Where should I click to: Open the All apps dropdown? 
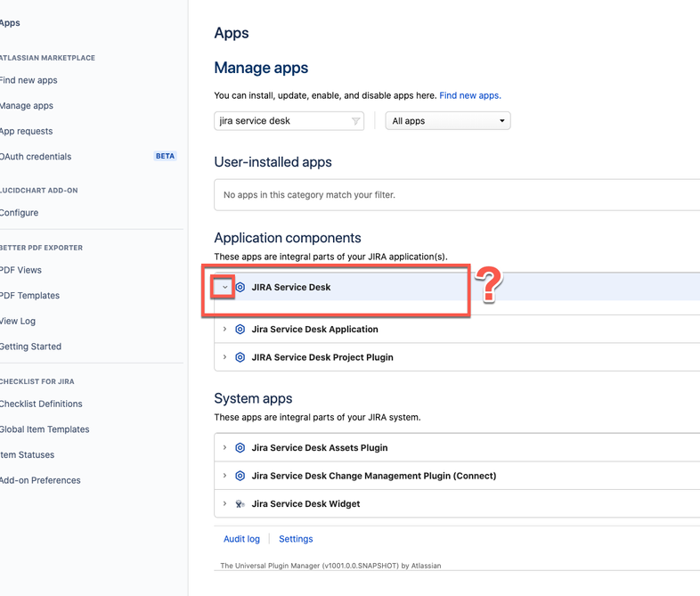coord(448,121)
